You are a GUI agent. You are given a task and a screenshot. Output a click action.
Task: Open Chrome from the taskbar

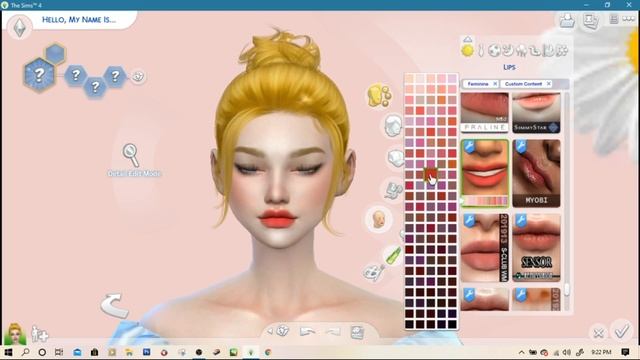(x=268, y=352)
